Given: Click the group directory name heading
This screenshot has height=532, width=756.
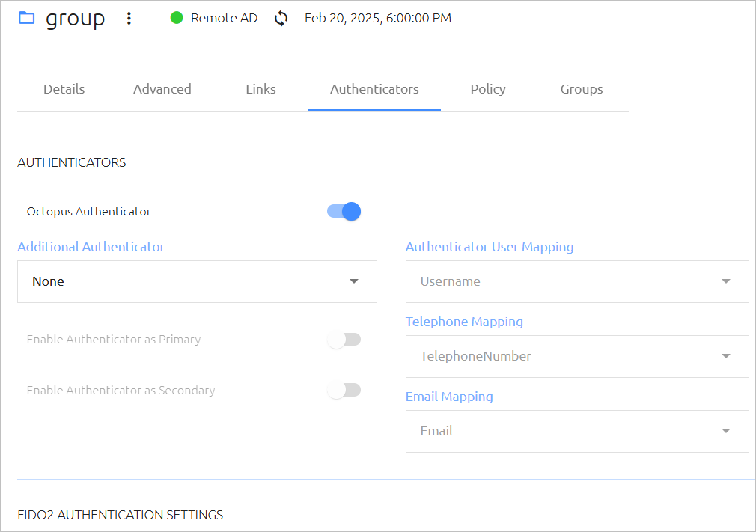Looking at the screenshot, I should (x=75, y=19).
